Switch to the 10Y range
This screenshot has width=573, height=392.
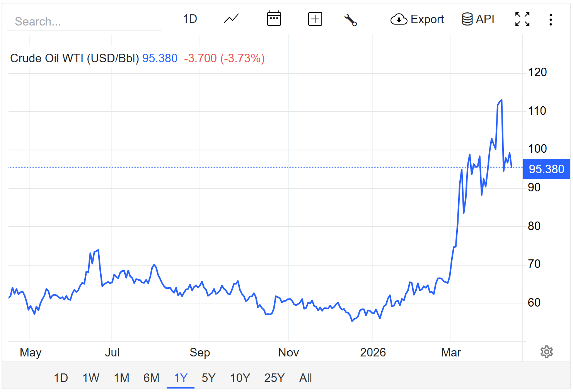pyautogui.click(x=240, y=378)
